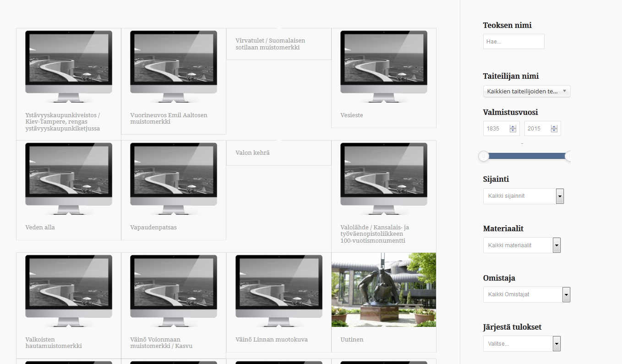622x364 pixels.
Task: Click the Materiaalit dropdown arrow button
Action: coord(557,245)
